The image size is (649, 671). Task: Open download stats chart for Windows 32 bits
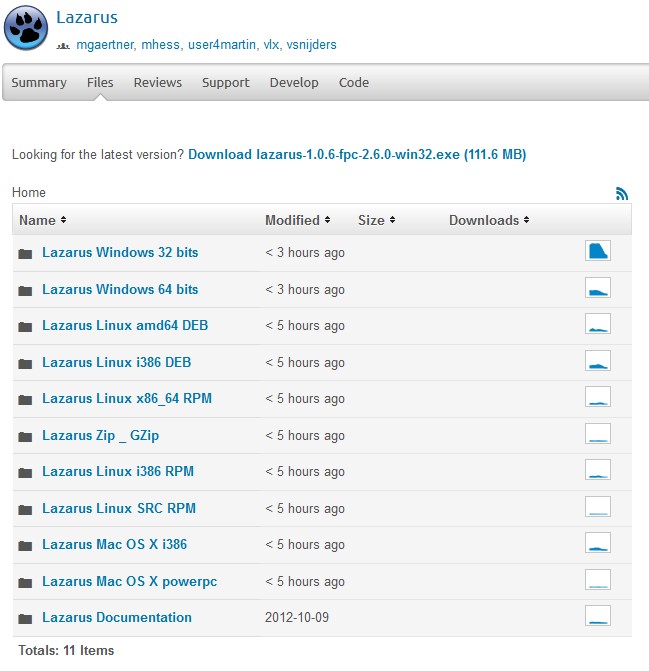coord(598,251)
